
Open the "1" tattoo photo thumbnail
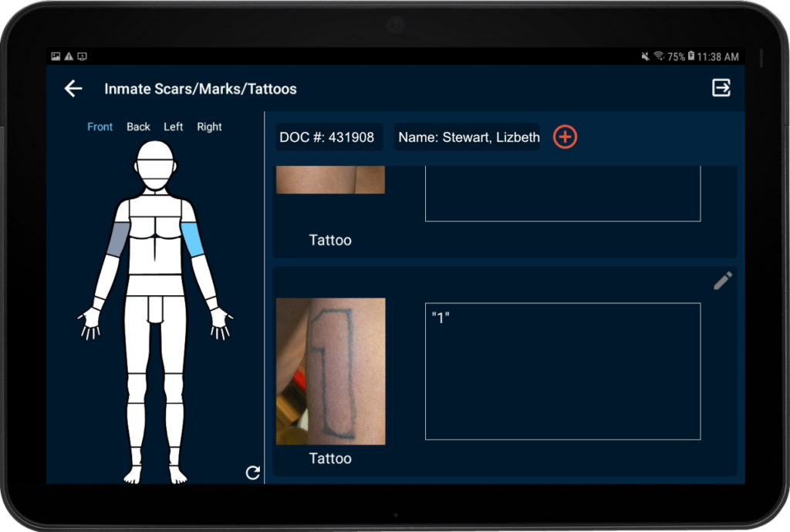pos(330,372)
